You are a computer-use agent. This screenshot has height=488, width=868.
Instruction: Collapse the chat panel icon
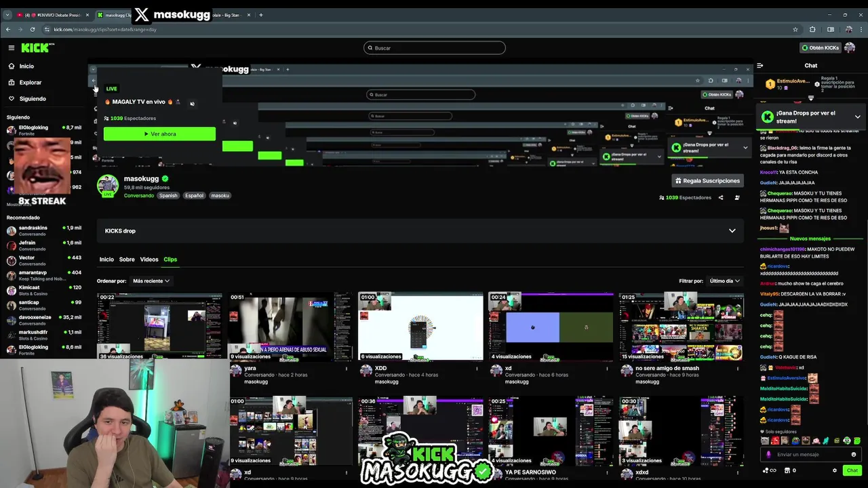click(x=760, y=66)
